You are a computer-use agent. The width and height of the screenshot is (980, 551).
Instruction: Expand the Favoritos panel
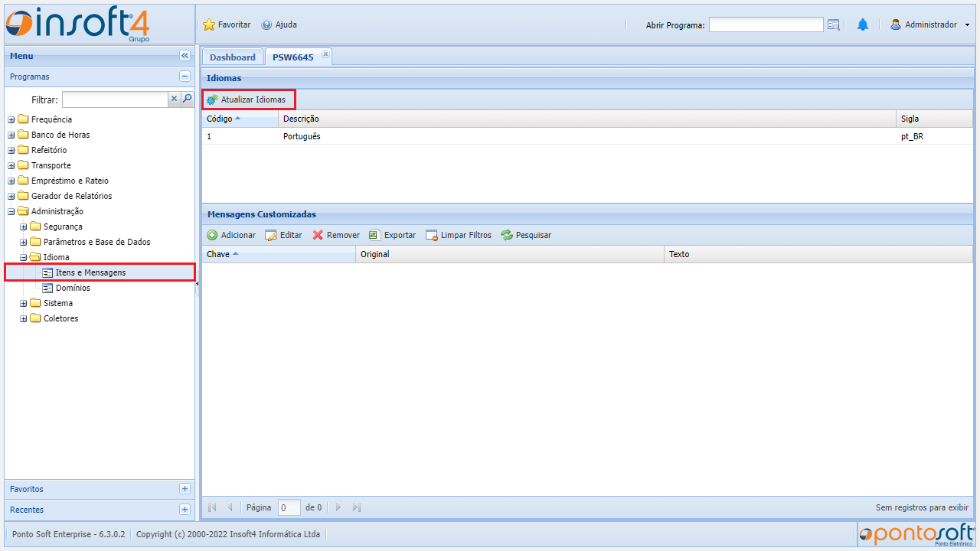(x=185, y=489)
